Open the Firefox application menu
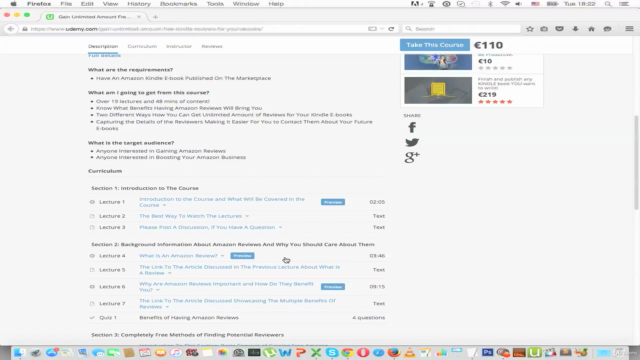The image size is (640, 360). pyautogui.click(x=39, y=4)
